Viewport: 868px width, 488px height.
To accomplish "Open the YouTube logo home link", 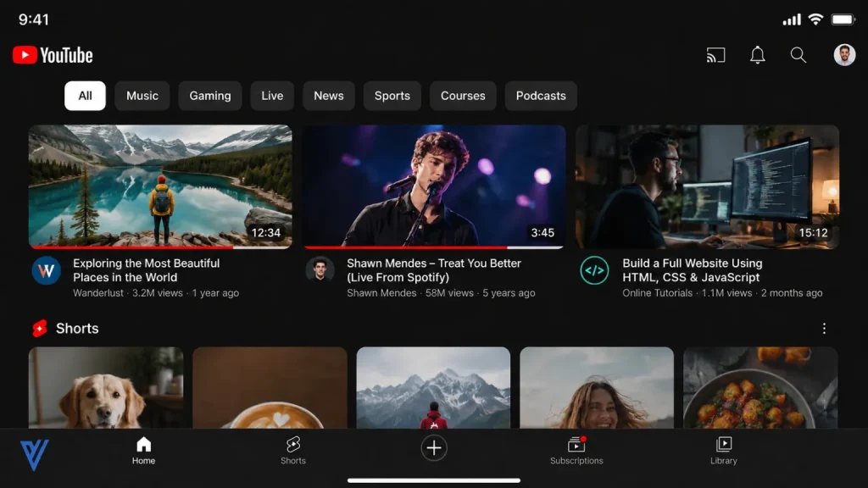I will click(x=53, y=55).
